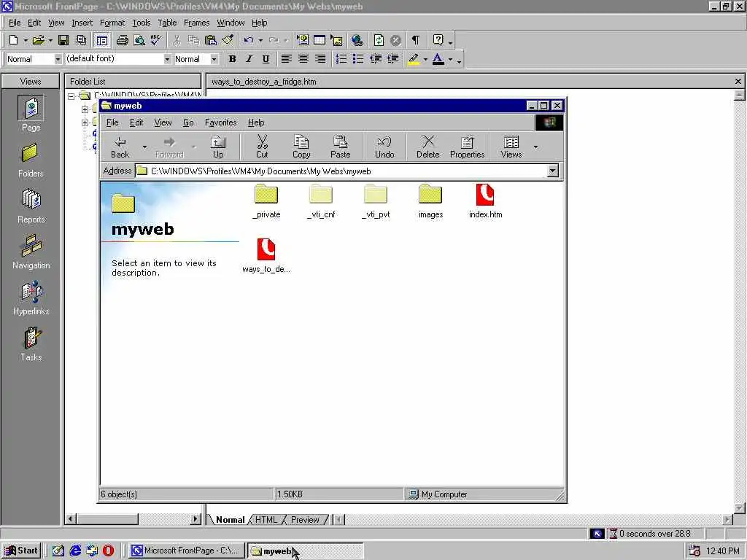This screenshot has width=747, height=560.
Task: Open the font color dropdown arrow
Action: click(450, 60)
